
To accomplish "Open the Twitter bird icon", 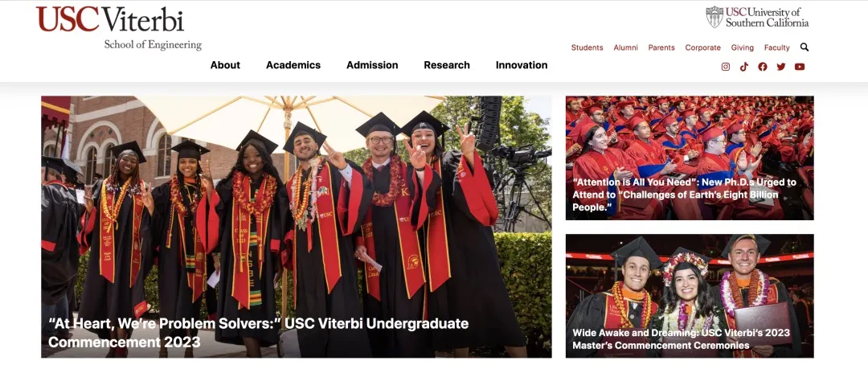I will click(x=781, y=67).
